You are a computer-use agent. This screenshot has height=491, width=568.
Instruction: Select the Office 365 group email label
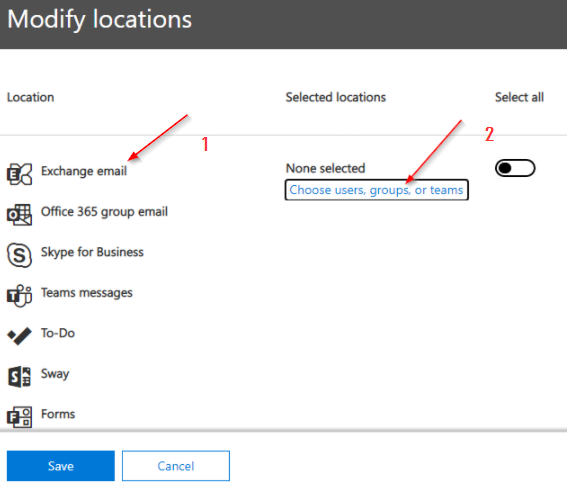[104, 212]
